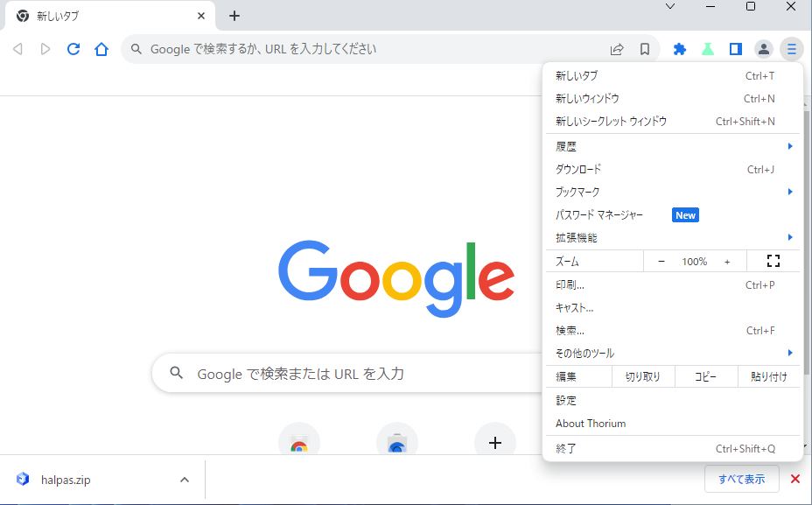Click the green flask experiments icon
The height and width of the screenshot is (505, 812).
(708, 49)
